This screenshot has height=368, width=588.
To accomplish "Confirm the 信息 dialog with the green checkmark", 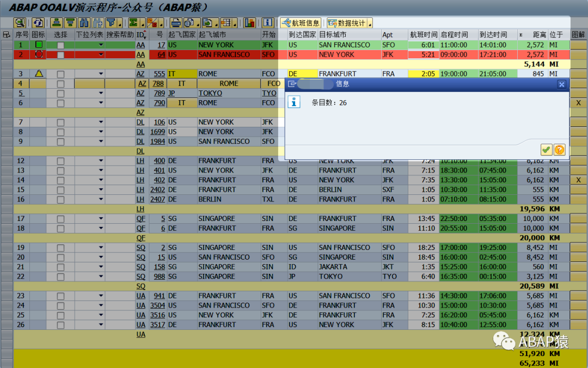I will tap(546, 150).
